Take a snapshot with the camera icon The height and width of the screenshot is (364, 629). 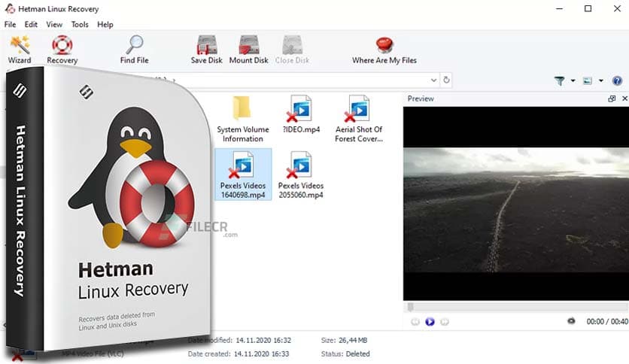(x=571, y=321)
